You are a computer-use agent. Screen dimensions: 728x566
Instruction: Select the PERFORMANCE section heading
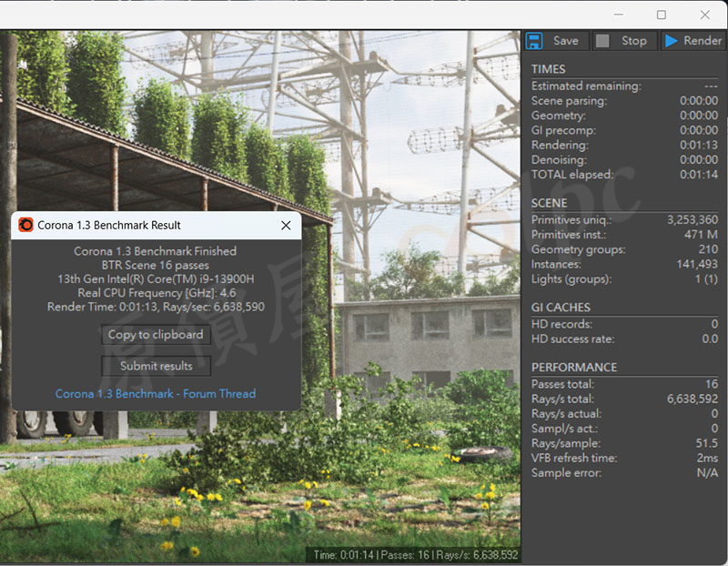point(573,368)
